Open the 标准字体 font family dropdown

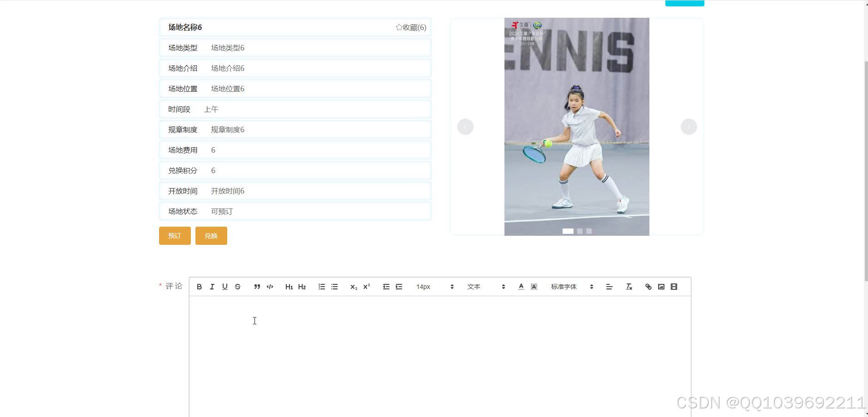pyautogui.click(x=572, y=287)
